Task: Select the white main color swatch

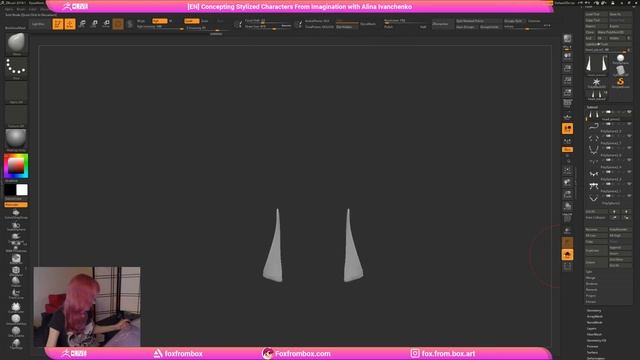Action: pyautogui.click(x=22, y=190)
